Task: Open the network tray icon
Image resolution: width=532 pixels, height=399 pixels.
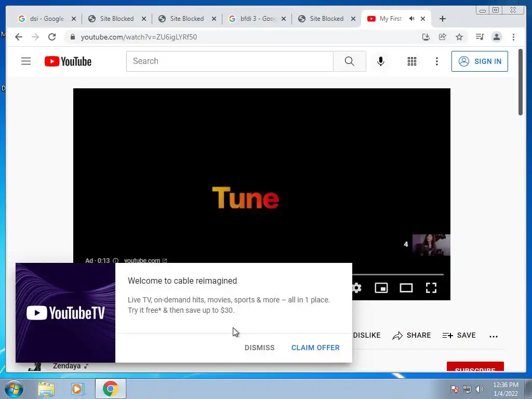Action: (x=467, y=389)
